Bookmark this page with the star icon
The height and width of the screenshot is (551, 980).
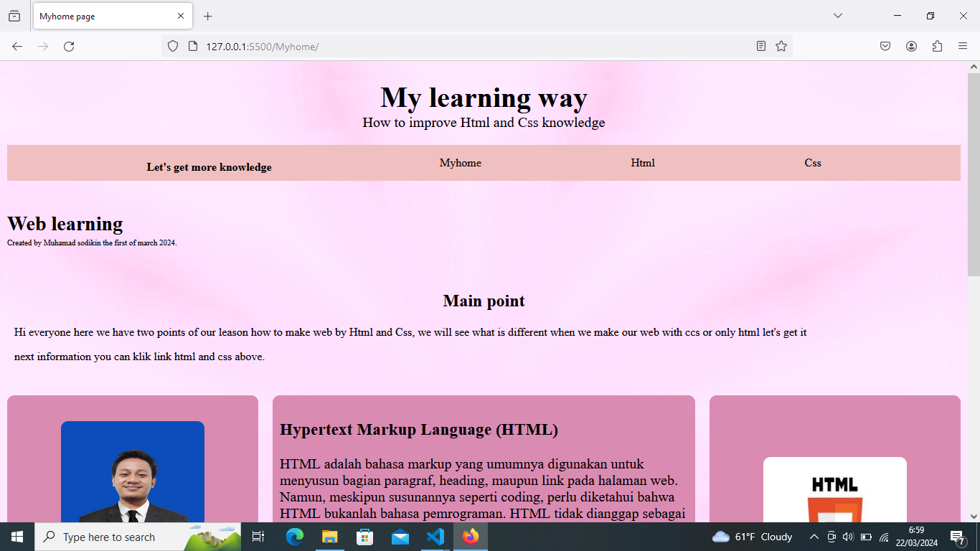coord(781,47)
